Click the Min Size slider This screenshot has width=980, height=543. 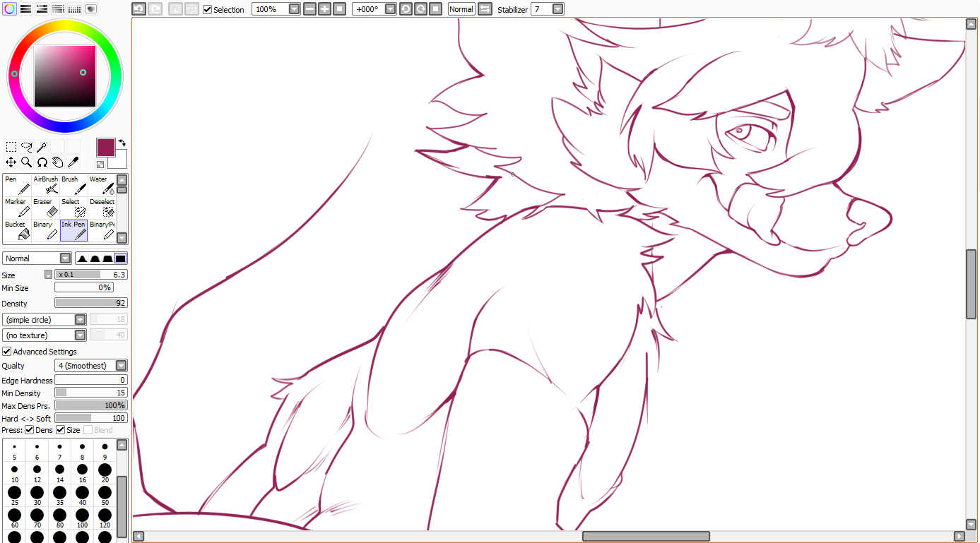pos(84,288)
